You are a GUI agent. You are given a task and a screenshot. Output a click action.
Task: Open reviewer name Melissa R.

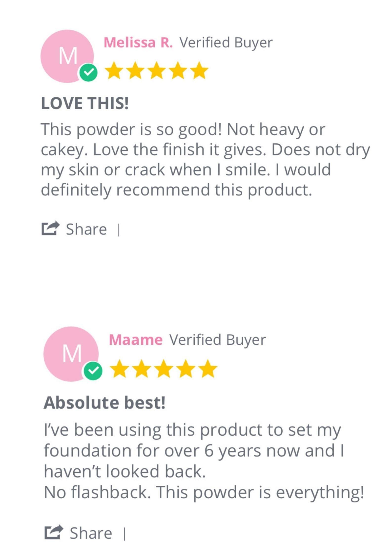pos(138,43)
